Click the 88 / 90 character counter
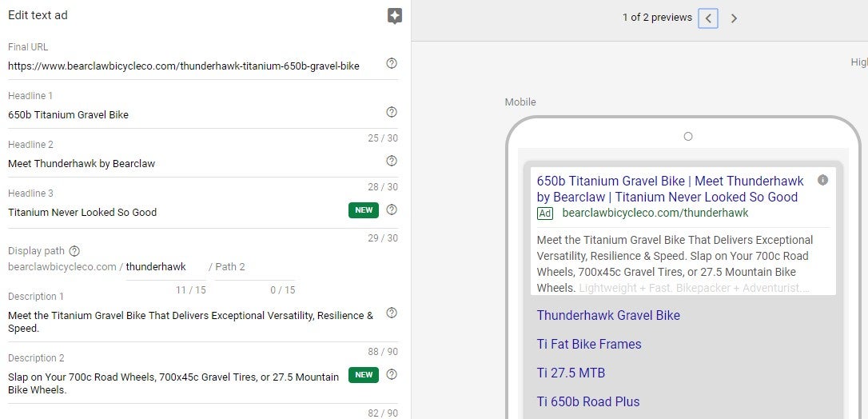Image resolution: width=868 pixels, height=419 pixels. tap(383, 352)
